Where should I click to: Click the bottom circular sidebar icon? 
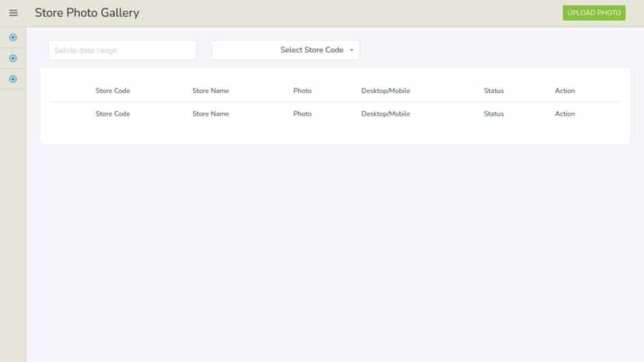click(13, 79)
